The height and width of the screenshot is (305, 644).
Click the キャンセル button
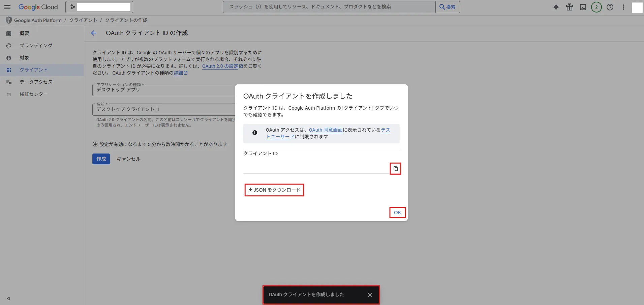(x=128, y=159)
